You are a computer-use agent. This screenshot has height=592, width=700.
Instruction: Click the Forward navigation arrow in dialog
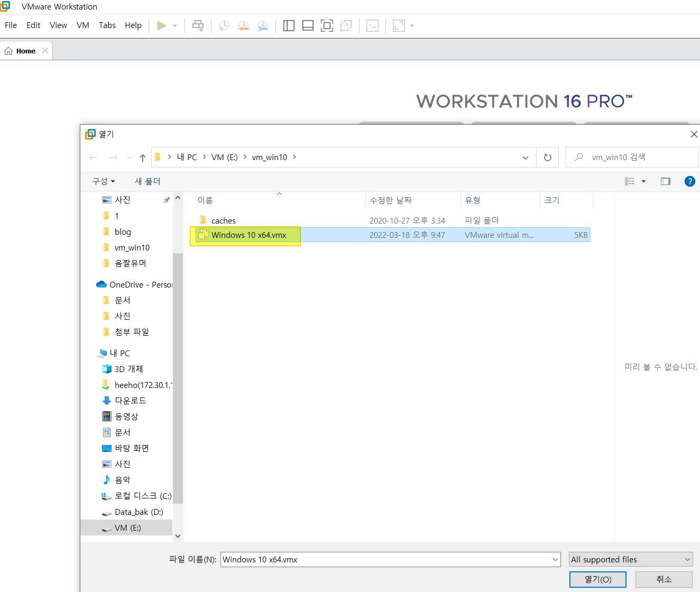(113, 158)
